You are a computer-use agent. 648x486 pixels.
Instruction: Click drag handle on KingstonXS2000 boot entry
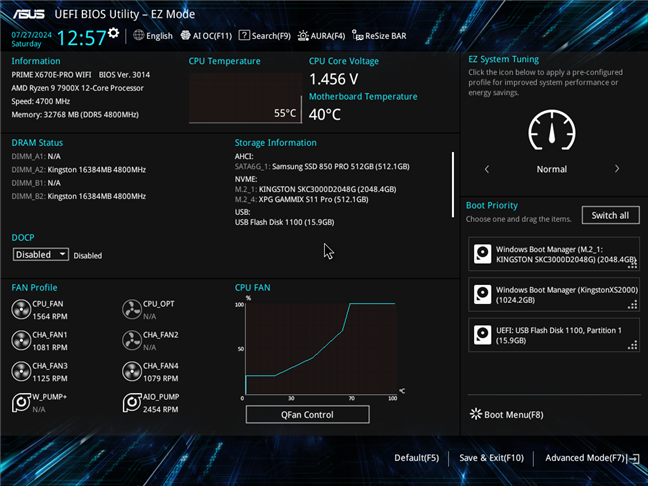pyautogui.click(x=632, y=305)
